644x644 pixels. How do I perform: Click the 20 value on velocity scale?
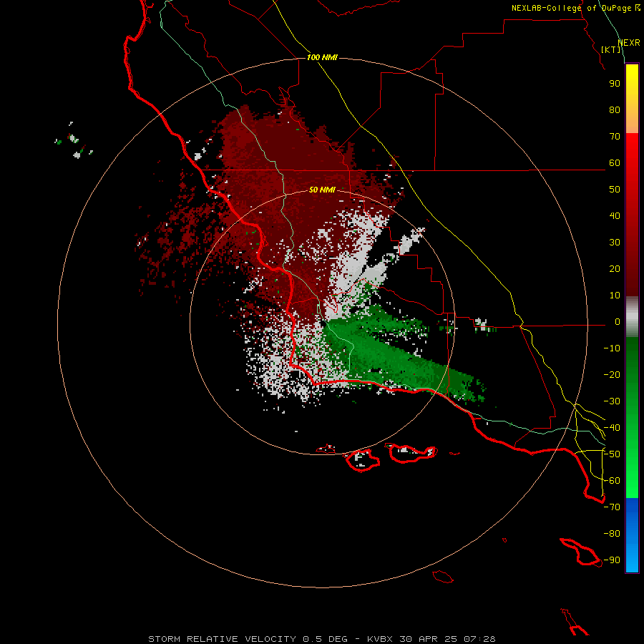(x=615, y=268)
